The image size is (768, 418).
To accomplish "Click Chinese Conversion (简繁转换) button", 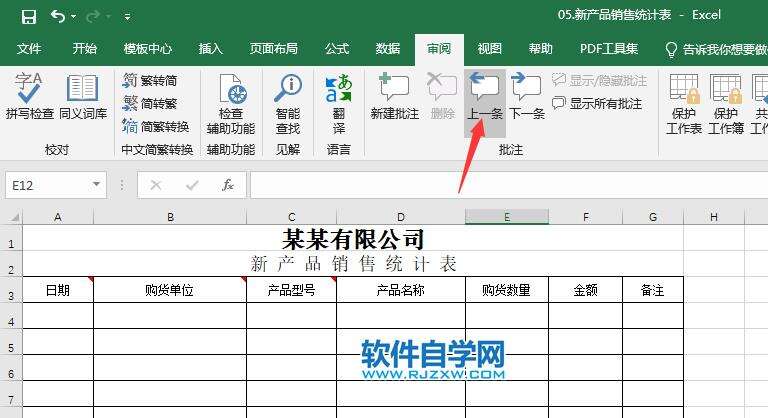I will (156, 126).
